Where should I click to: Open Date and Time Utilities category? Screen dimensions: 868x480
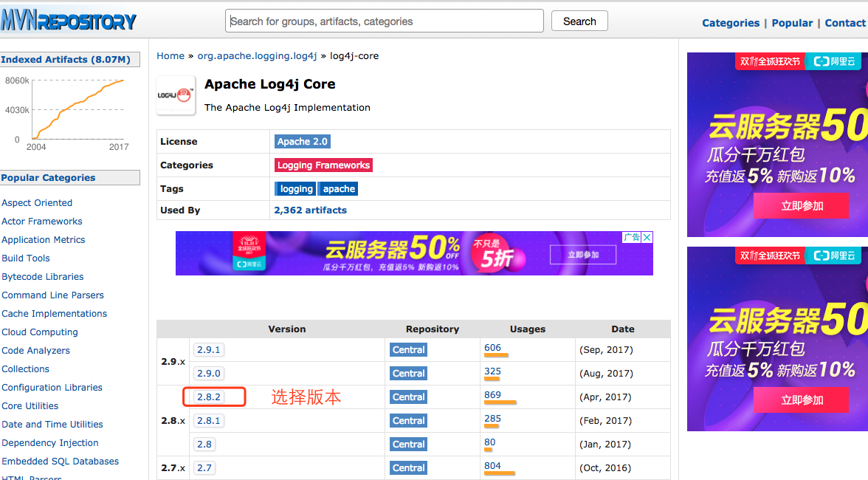pos(52,424)
